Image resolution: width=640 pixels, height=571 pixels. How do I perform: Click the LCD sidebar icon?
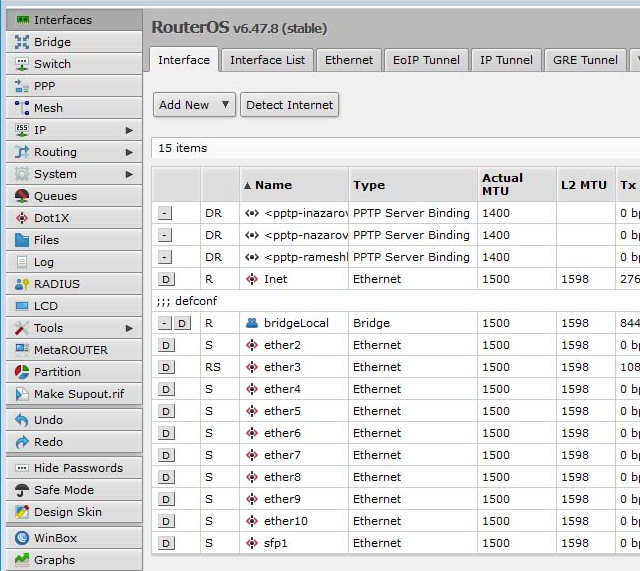click(x=22, y=306)
